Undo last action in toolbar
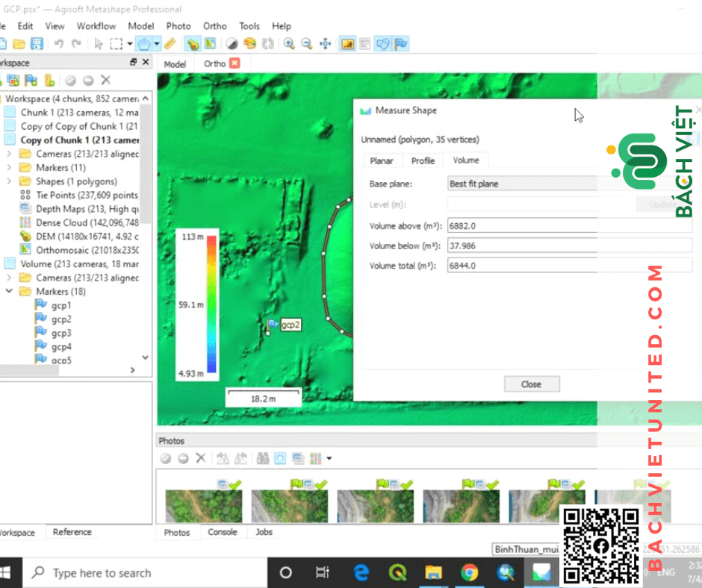 click(x=59, y=44)
